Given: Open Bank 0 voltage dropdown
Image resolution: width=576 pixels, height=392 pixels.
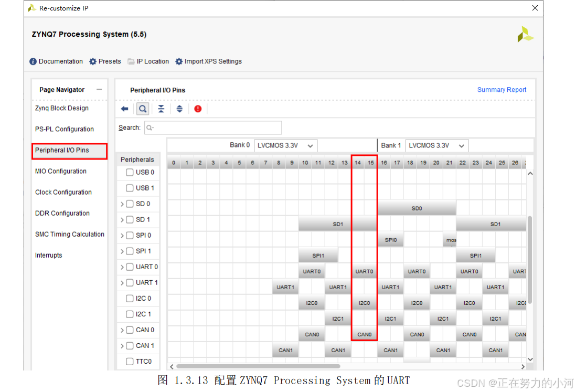Looking at the screenshot, I should [285, 145].
